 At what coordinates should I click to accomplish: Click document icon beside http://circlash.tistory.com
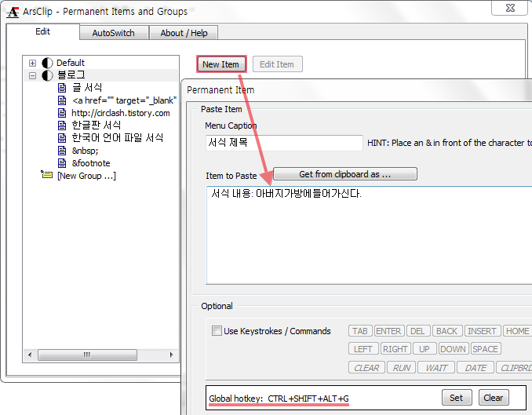point(62,113)
